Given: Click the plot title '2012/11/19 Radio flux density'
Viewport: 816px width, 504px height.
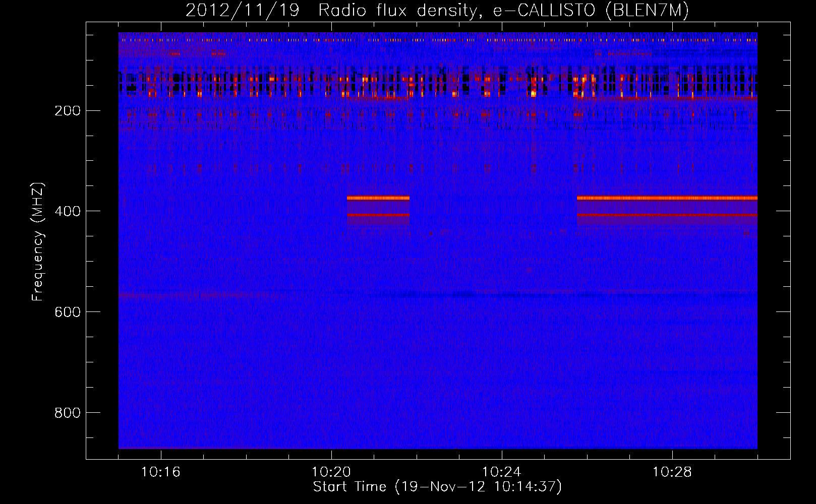Looking at the screenshot, I should click(x=437, y=11).
